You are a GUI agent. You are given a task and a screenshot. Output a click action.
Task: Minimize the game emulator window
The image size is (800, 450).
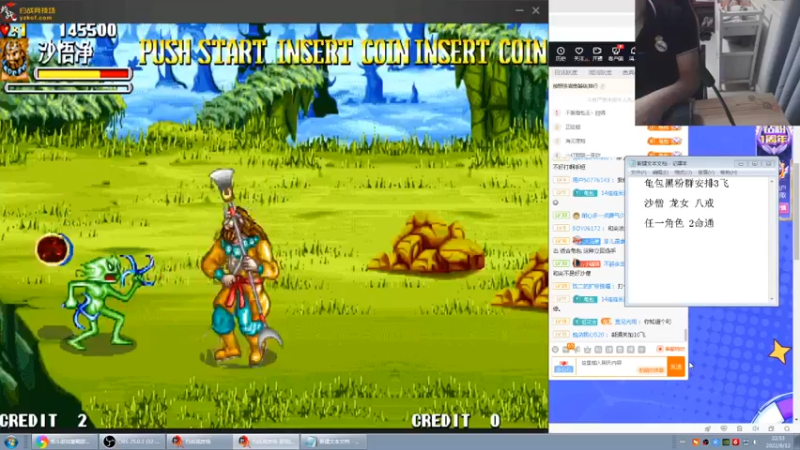click(x=519, y=10)
